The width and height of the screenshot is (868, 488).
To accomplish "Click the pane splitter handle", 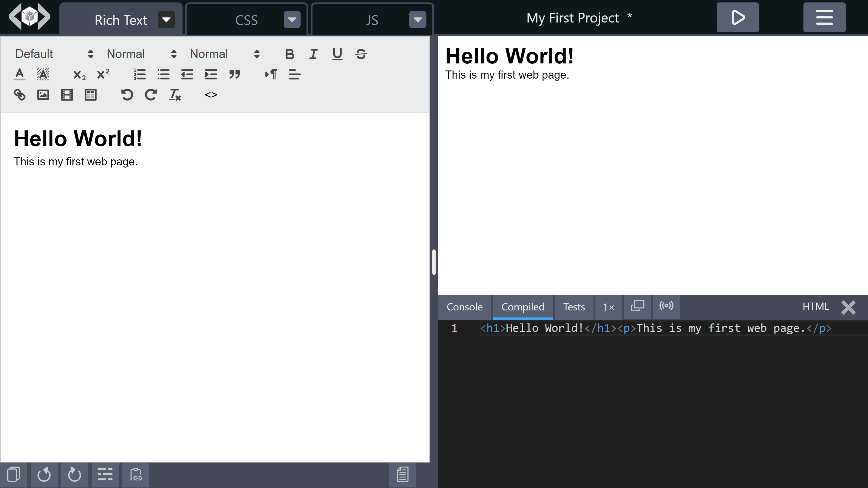I will pos(434,262).
